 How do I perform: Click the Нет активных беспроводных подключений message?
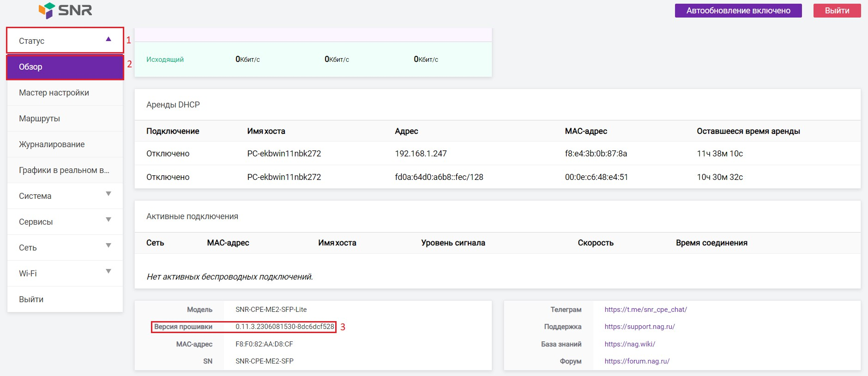click(x=229, y=277)
